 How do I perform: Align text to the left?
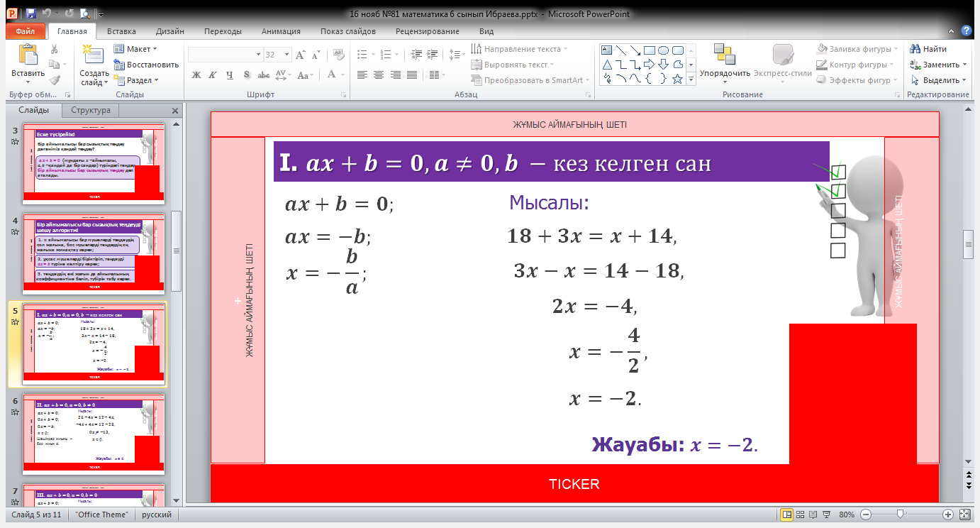362,75
